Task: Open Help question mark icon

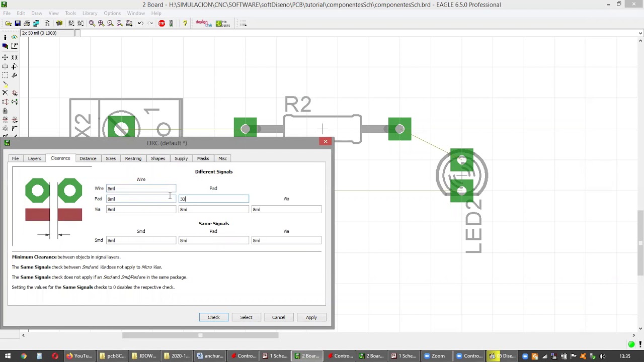Action: pos(185,24)
